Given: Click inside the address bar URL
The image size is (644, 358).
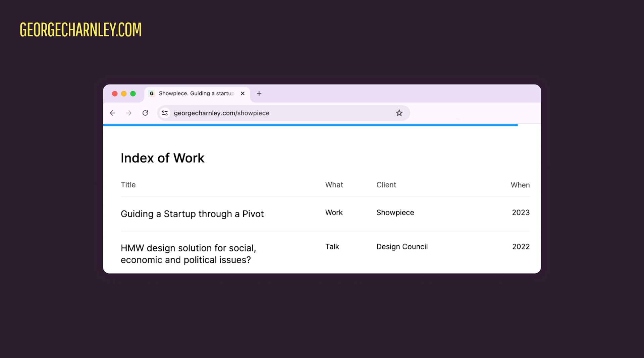Looking at the screenshot, I should (x=221, y=113).
